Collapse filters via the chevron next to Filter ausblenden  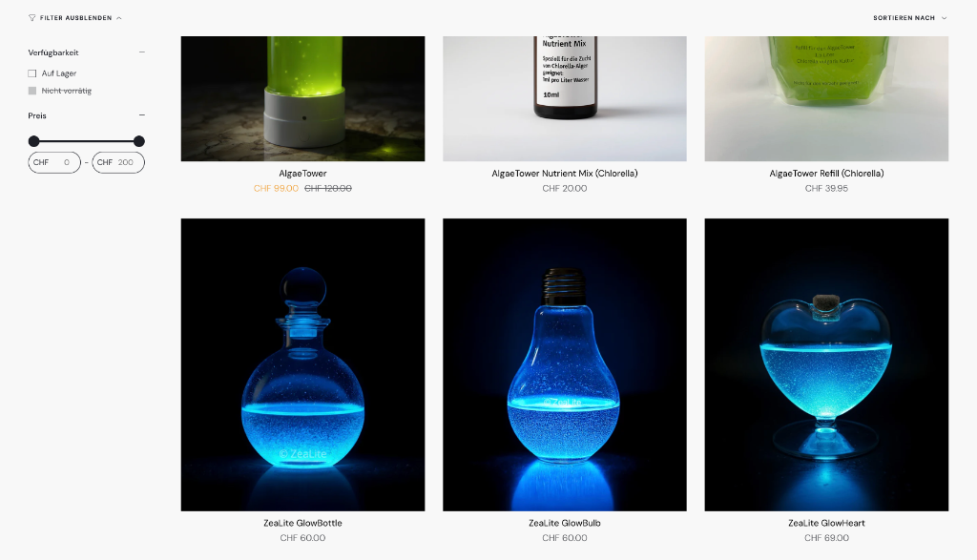click(x=119, y=18)
